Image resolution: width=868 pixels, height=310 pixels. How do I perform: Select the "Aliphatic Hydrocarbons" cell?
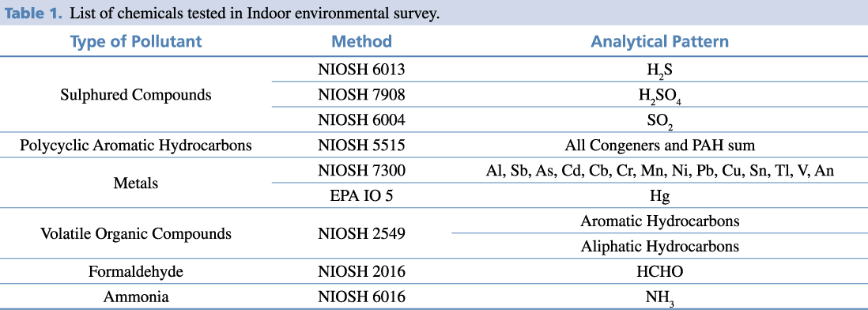[x=659, y=246]
